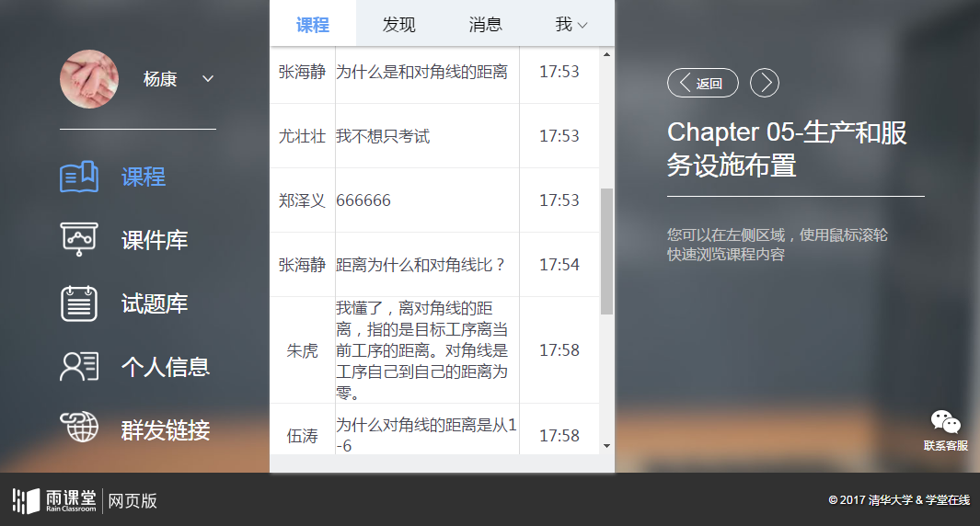
Task: Open WeChat 联系客服 customer service icon
Action: click(945, 423)
